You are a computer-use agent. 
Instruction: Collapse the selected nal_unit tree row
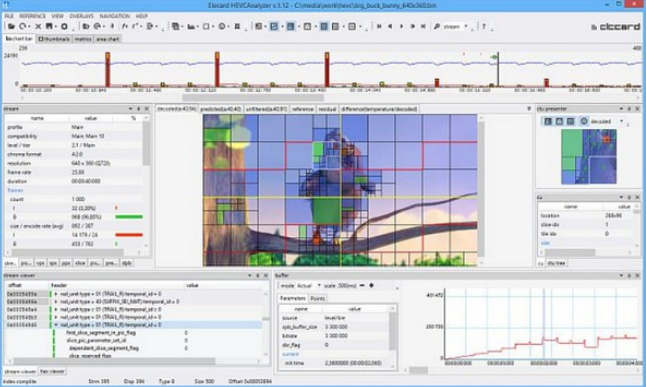click(x=56, y=325)
